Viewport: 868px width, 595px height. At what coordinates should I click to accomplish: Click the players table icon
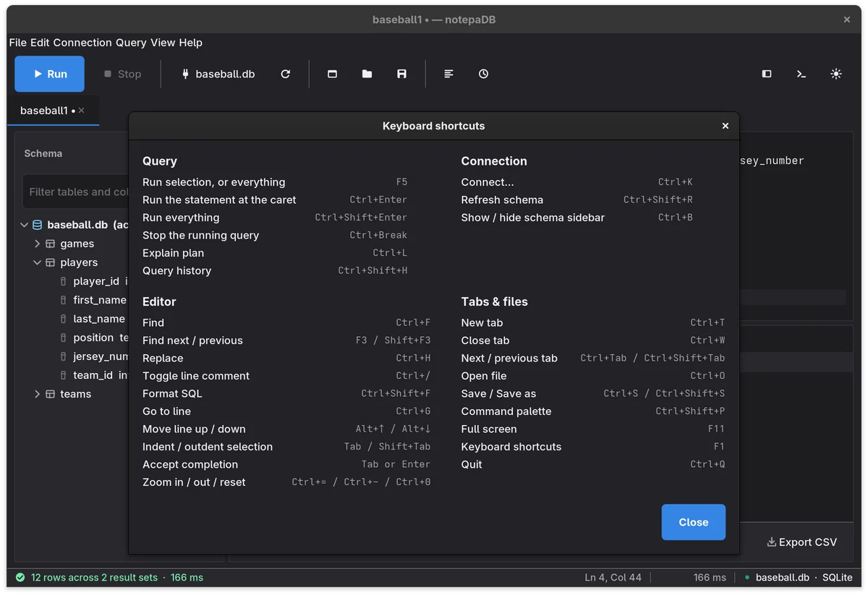tap(51, 262)
